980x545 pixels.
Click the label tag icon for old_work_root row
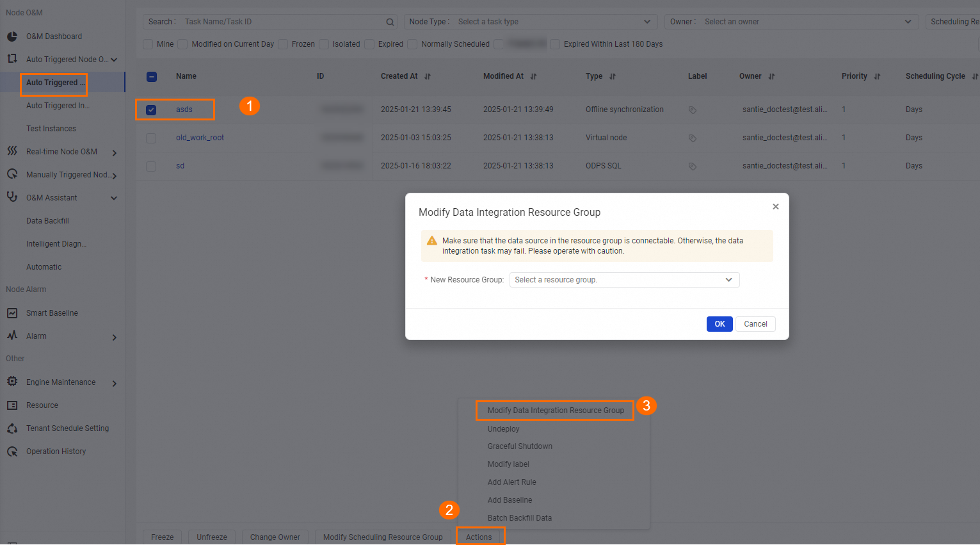[692, 138]
